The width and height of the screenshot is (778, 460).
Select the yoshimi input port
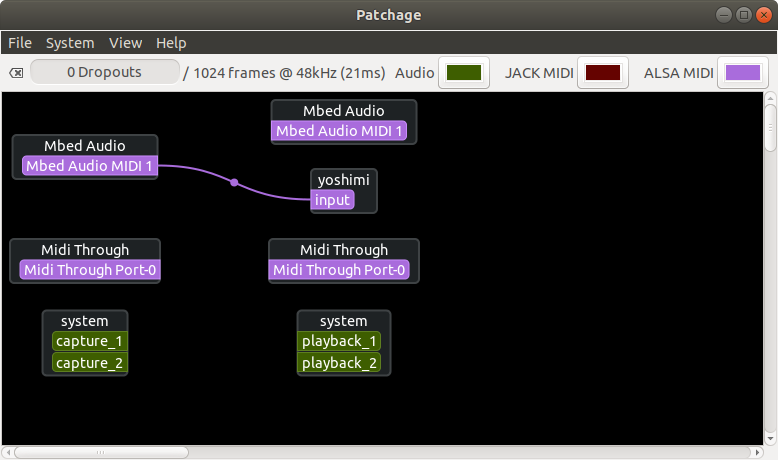[x=332, y=200]
